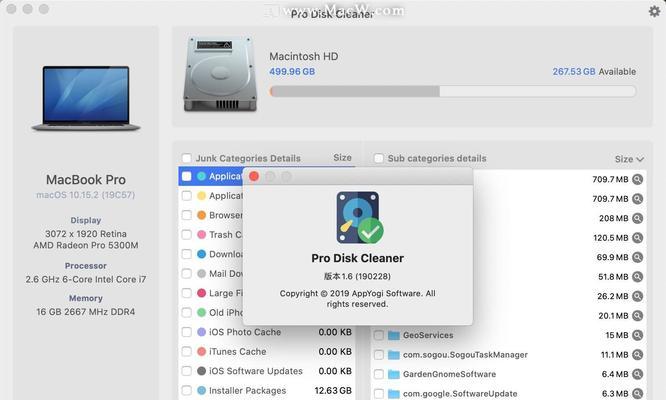Image resolution: width=666 pixels, height=400 pixels.
Task: Click the com.google.SoftwareUpdate folder icon
Action: (394, 394)
